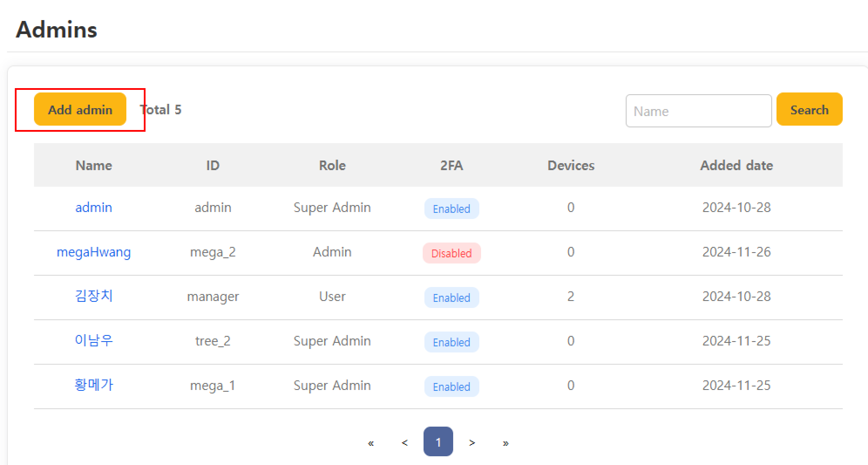Click the Name column header

[x=94, y=165]
